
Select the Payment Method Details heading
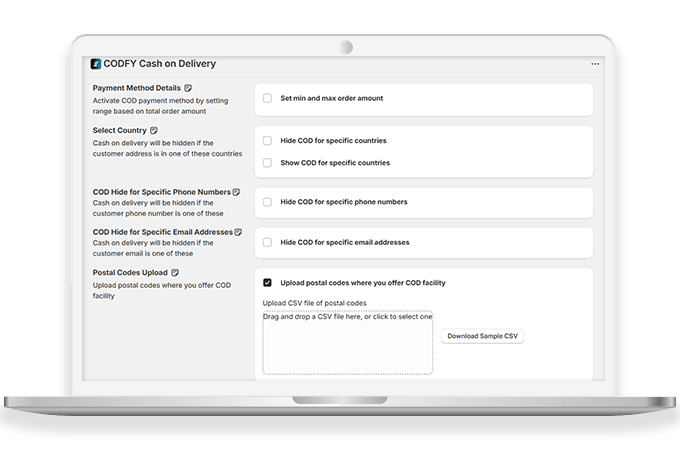pyautogui.click(x=135, y=88)
